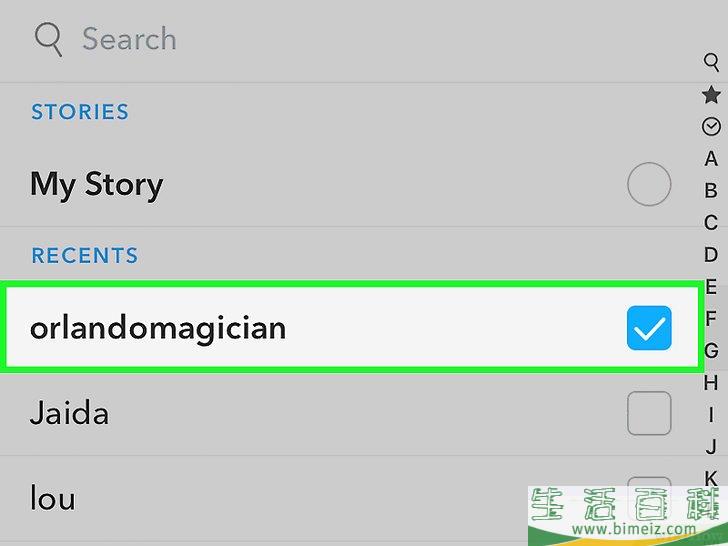Tap the My Story row label
Screen dimensions: 728x546
[97, 185]
